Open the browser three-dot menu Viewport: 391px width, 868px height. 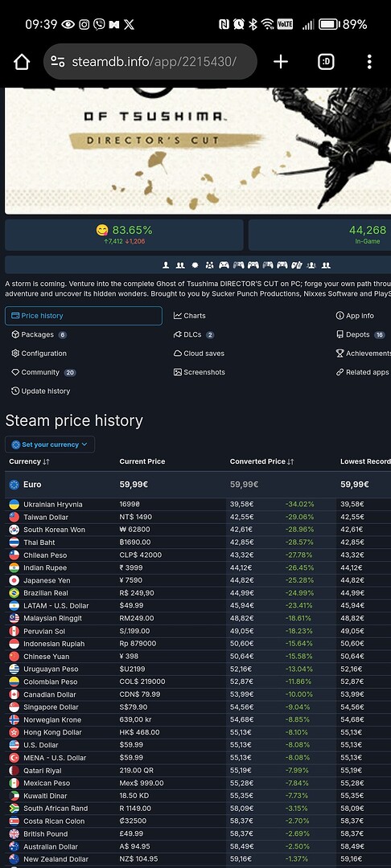369,61
